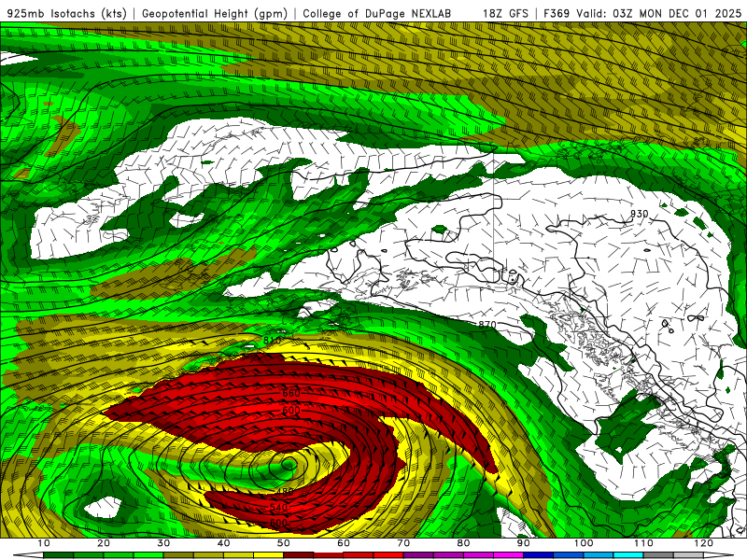Click the color bar tick label 80

click(463, 543)
